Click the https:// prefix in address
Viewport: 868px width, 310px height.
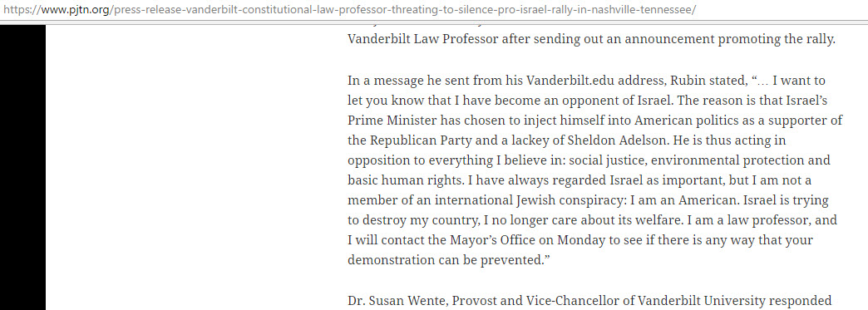pos(17,10)
